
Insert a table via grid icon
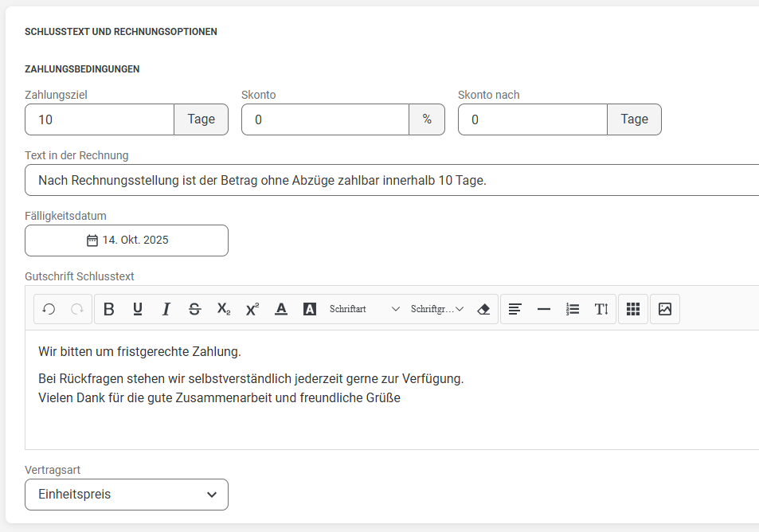[633, 309]
